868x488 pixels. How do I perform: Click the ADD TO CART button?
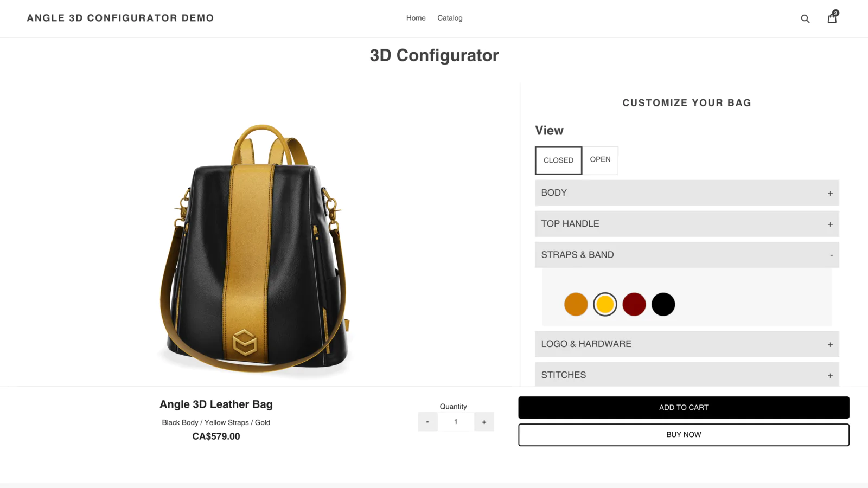click(684, 407)
